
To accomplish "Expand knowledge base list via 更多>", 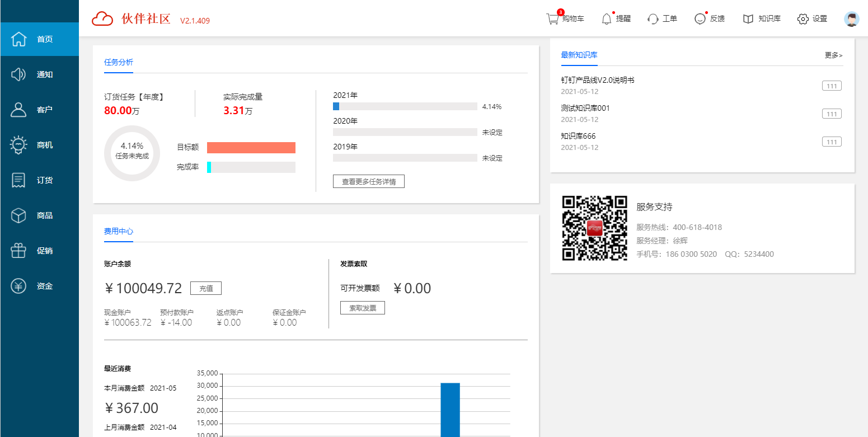I will pyautogui.click(x=833, y=55).
